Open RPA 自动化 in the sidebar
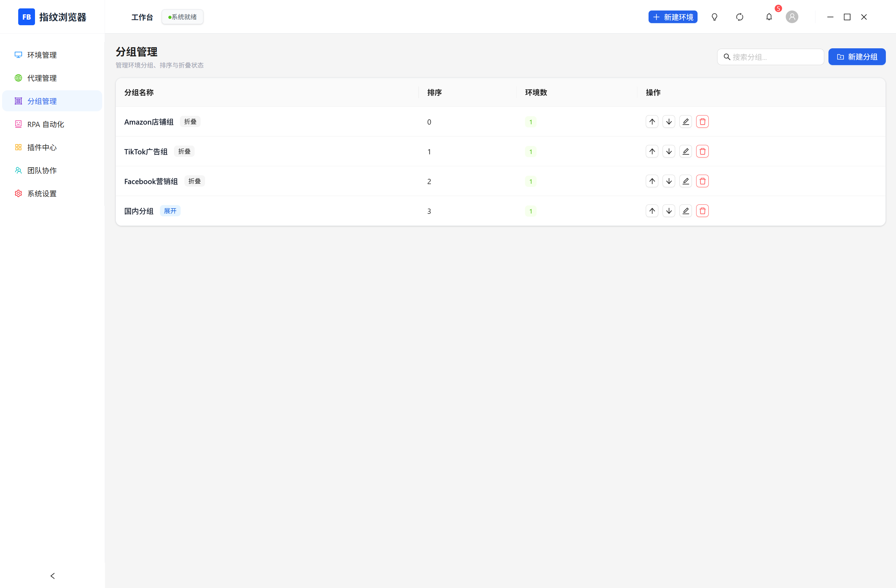This screenshot has height=588, width=896. coord(52,124)
